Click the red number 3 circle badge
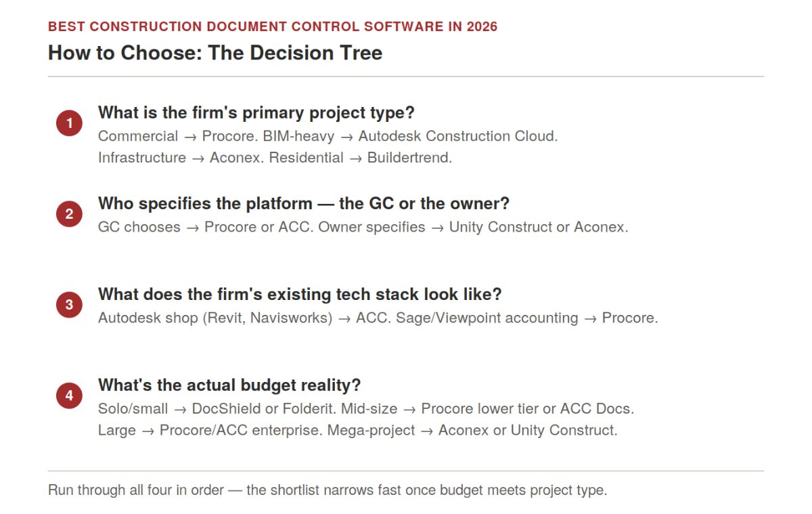Viewport: 812px width, 514px height. (x=69, y=305)
